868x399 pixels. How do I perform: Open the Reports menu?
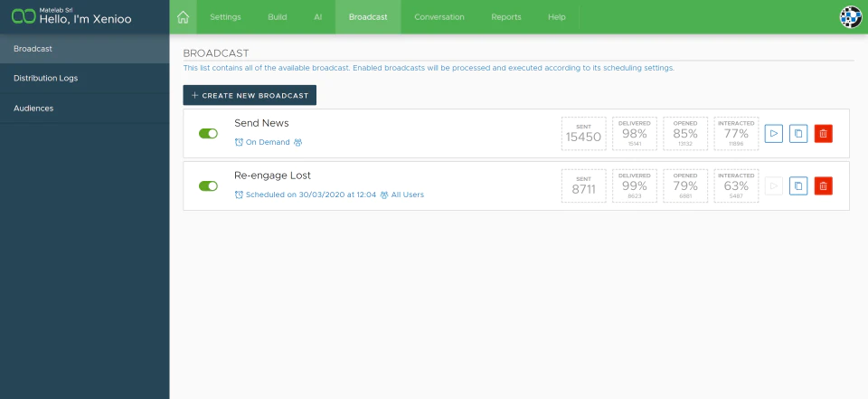coord(506,17)
